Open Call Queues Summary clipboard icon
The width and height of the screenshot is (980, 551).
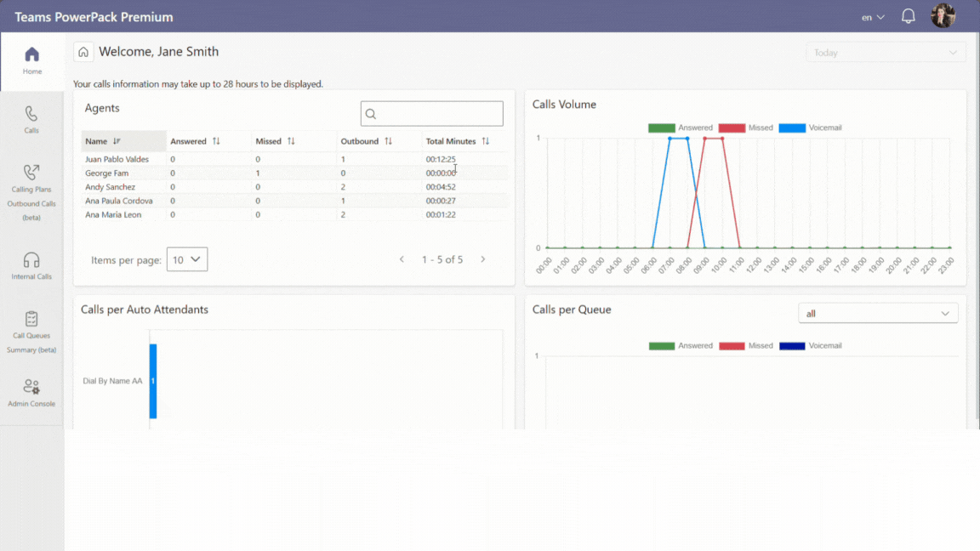[31, 319]
